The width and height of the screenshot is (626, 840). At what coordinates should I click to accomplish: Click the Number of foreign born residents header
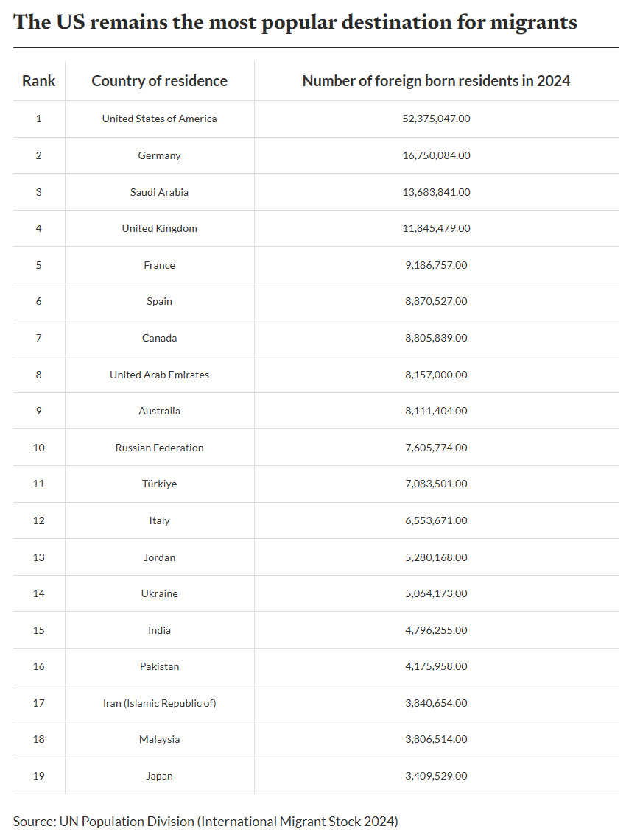coord(436,81)
